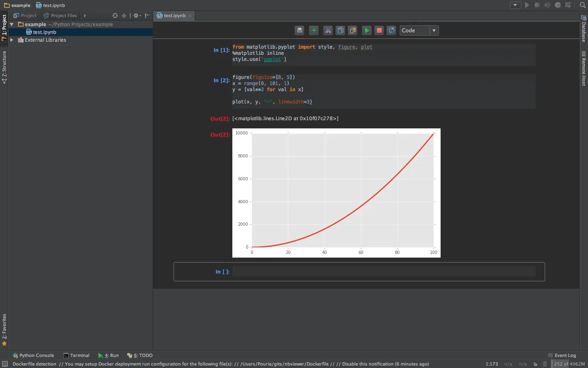The image size is (588, 368).
Task: Toggle read-only lock icon in status bar
Action: 535,364
